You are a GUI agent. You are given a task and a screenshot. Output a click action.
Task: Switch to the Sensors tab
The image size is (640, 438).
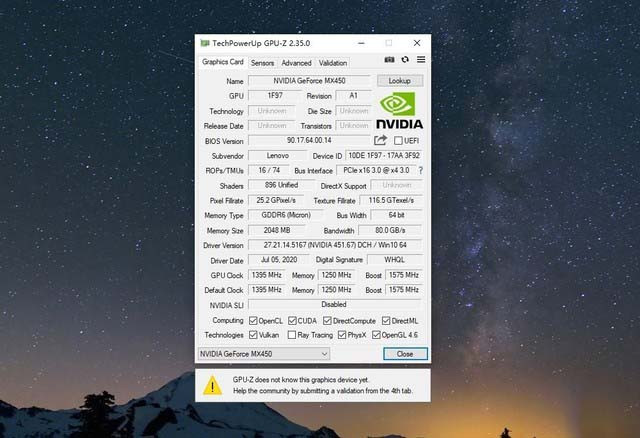click(x=262, y=63)
